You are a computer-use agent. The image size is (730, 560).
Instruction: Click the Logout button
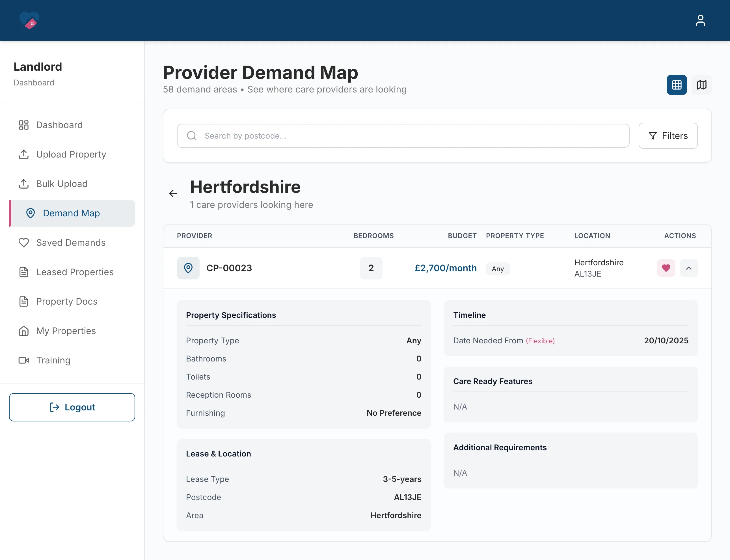[x=72, y=407]
